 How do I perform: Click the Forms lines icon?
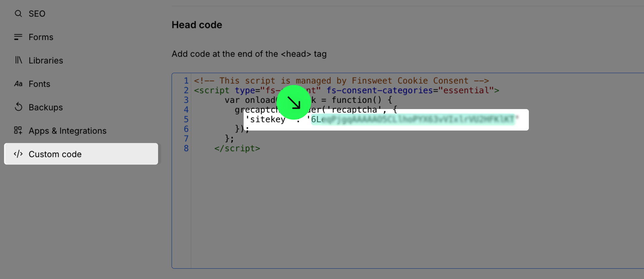(x=18, y=37)
